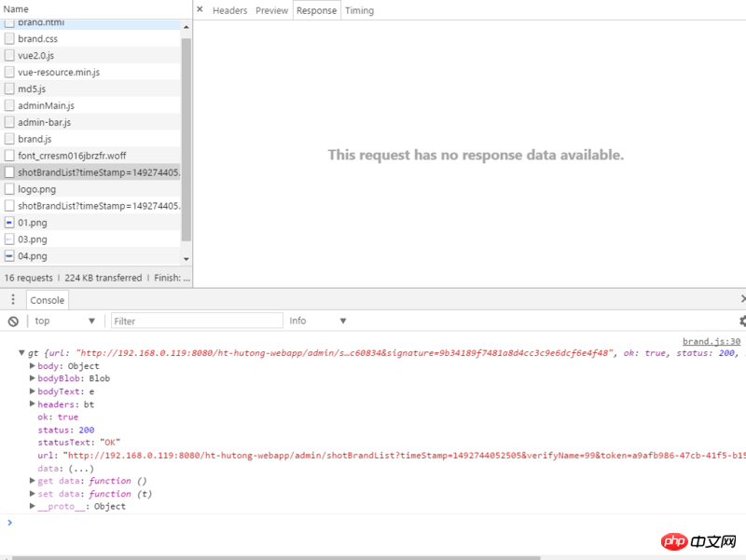The width and height of the screenshot is (746, 560).
Task: Open the brand.js:30 source link
Action: 711,341
